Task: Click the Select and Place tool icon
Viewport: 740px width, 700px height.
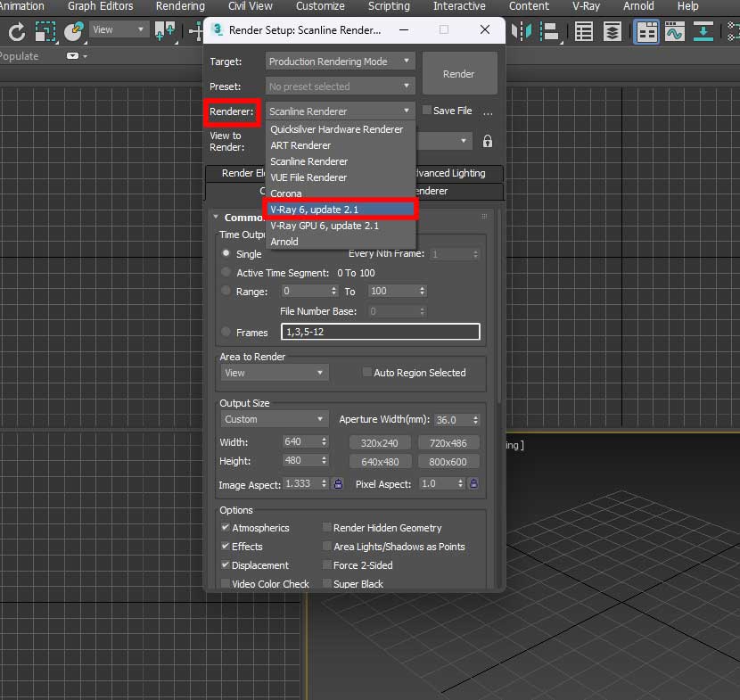Action: tap(74, 31)
